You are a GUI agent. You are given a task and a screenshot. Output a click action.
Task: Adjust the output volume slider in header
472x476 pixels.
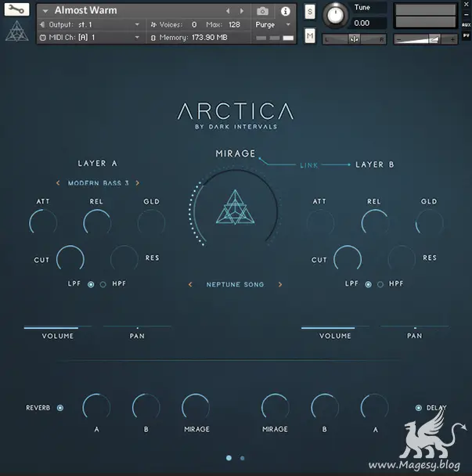[426, 39]
